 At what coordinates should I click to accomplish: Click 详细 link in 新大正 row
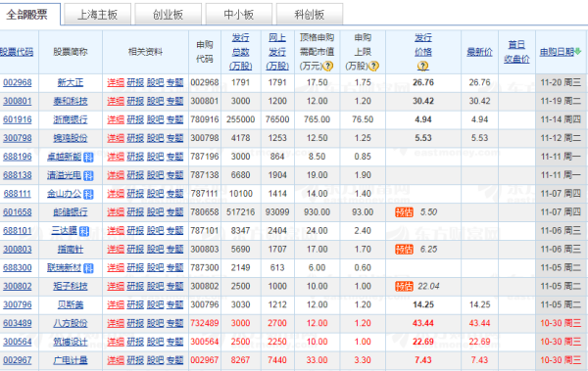coord(116,82)
